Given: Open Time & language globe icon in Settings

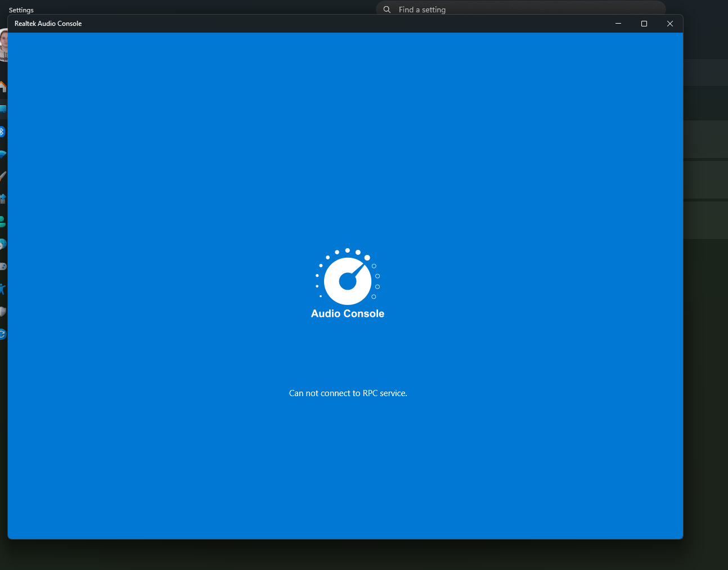Looking at the screenshot, I should click(3, 244).
